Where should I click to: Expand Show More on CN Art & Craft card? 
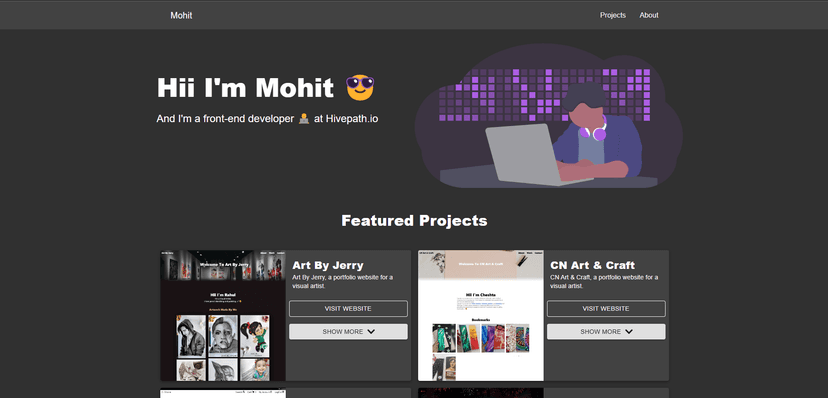tap(606, 331)
